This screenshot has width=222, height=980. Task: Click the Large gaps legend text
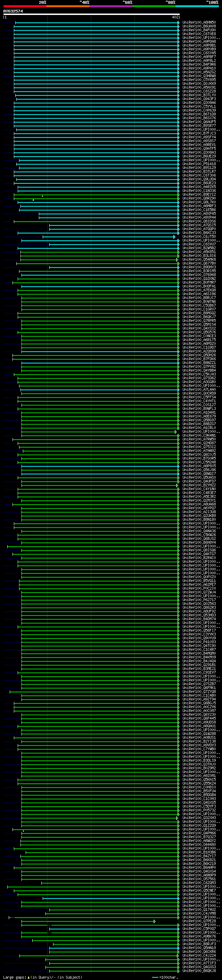(15, 977)
